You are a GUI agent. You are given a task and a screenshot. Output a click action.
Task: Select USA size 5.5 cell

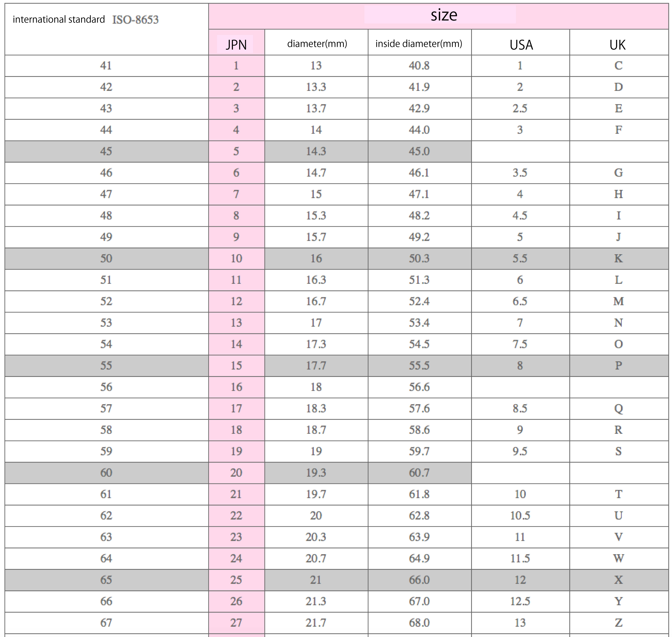pos(520,258)
